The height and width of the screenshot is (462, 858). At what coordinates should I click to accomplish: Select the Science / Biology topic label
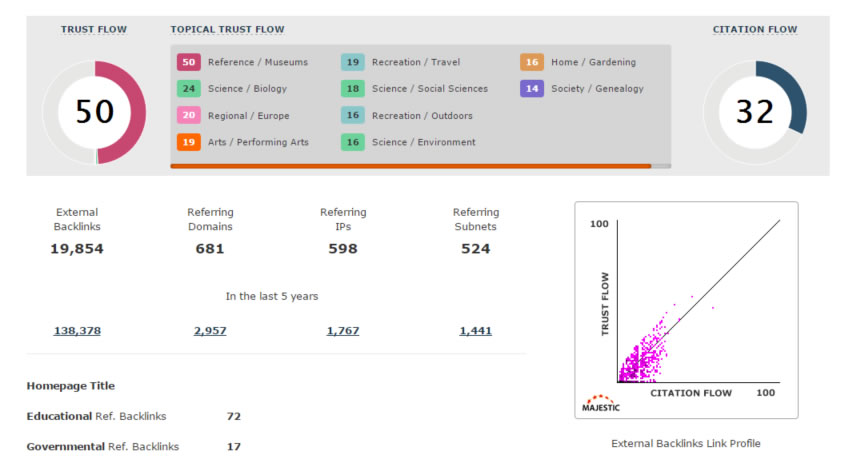coord(247,89)
